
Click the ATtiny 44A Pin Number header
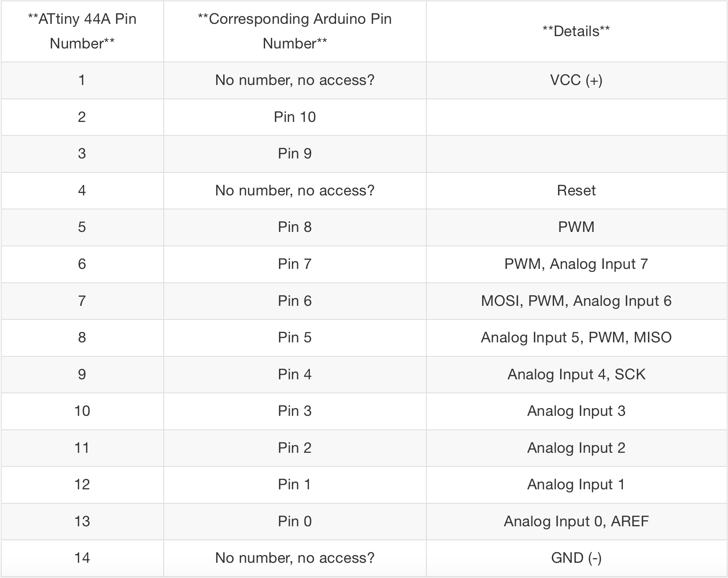pos(82,31)
